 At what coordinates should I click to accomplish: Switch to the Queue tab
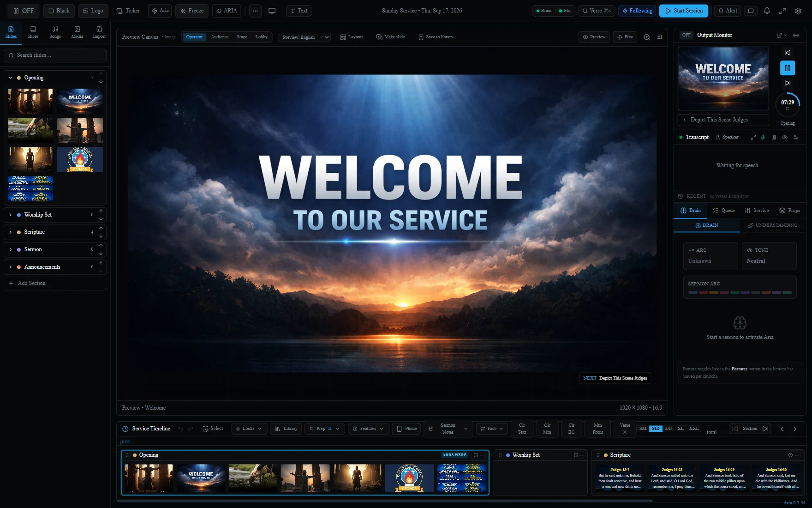pyautogui.click(x=724, y=211)
